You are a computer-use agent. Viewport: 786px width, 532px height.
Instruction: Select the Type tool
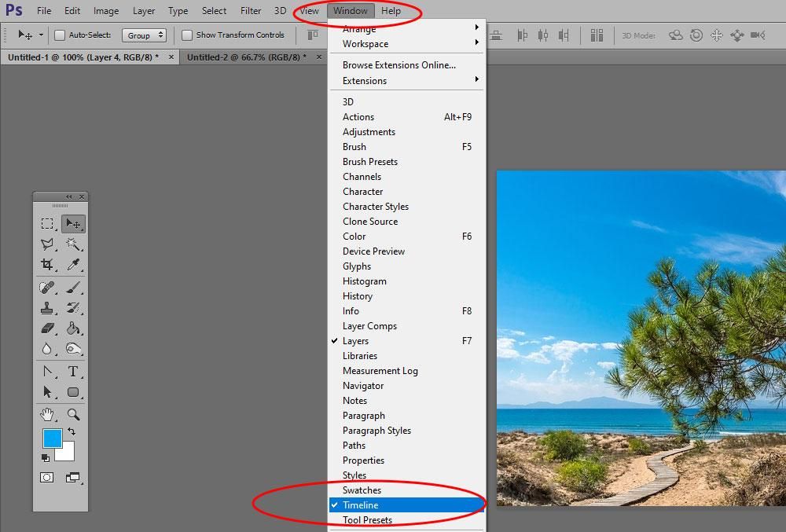coord(73,372)
